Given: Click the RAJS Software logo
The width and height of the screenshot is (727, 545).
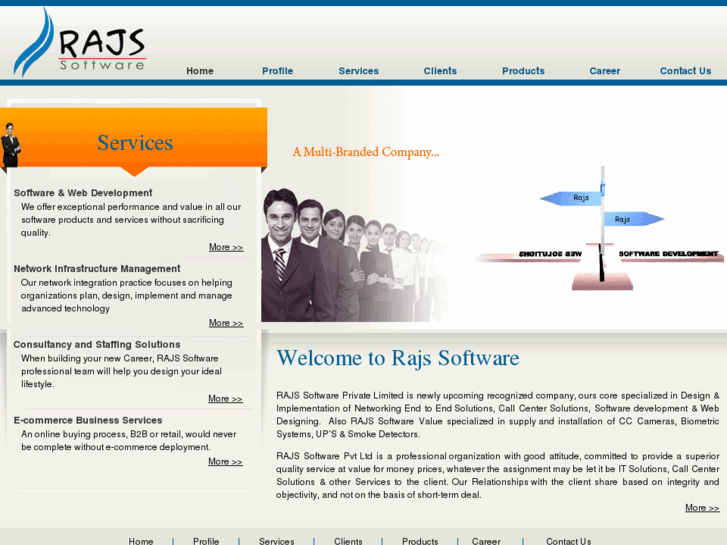Looking at the screenshot, I should (x=80, y=43).
